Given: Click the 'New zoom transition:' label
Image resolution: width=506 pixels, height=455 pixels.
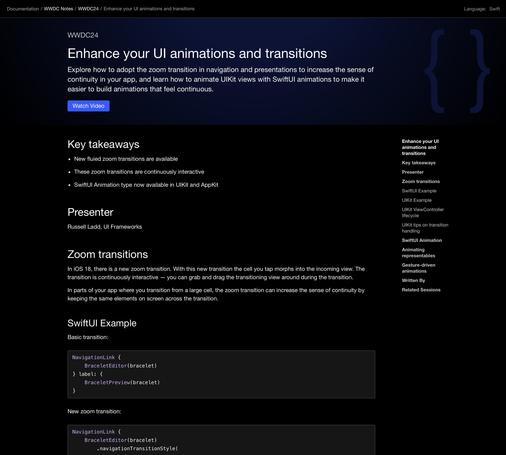Looking at the screenshot, I should click(94, 412).
